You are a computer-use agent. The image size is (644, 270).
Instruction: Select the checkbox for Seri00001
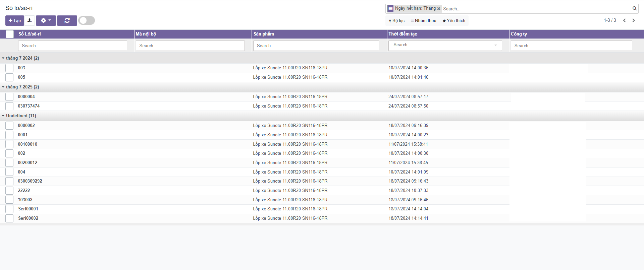click(x=9, y=209)
